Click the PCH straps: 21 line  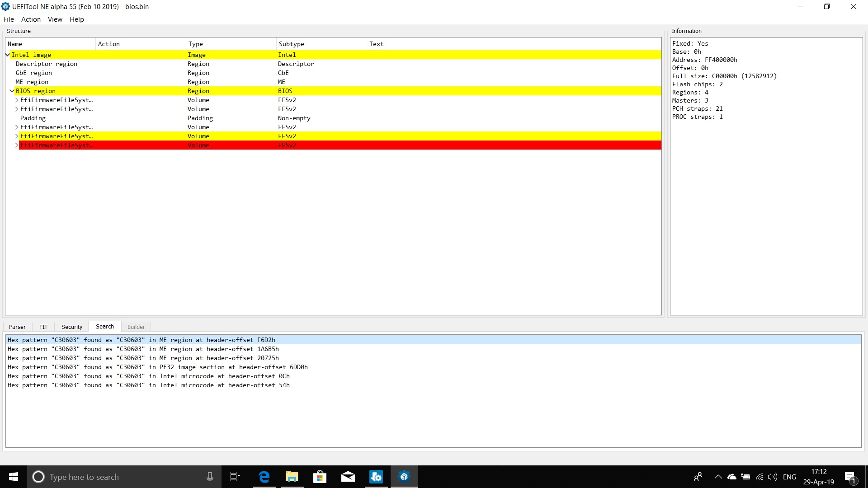pyautogui.click(x=697, y=108)
